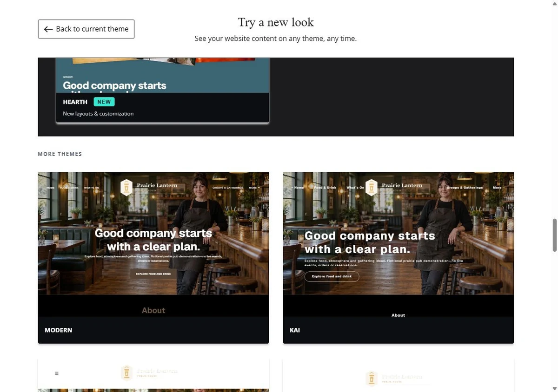The image size is (558, 392).
Task: Open Home nav item in Modern preview
Action: [x=50, y=188]
